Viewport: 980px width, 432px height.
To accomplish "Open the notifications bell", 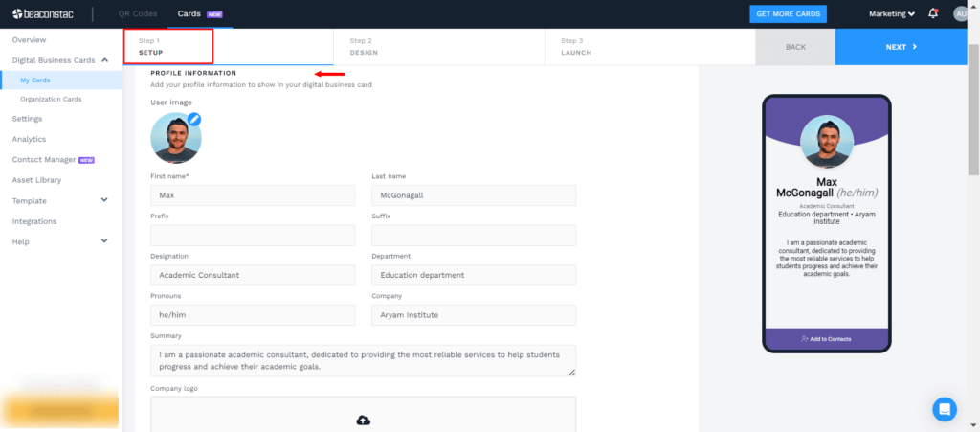I will tap(933, 13).
